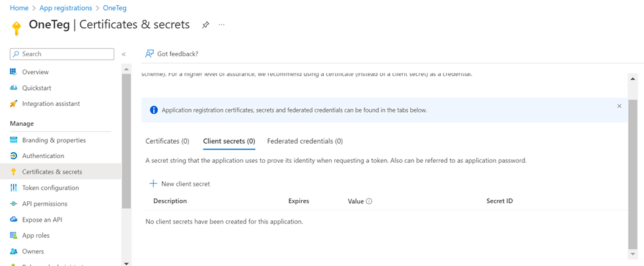Switch to Federated credentials (0) tab

pyautogui.click(x=304, y=141)
